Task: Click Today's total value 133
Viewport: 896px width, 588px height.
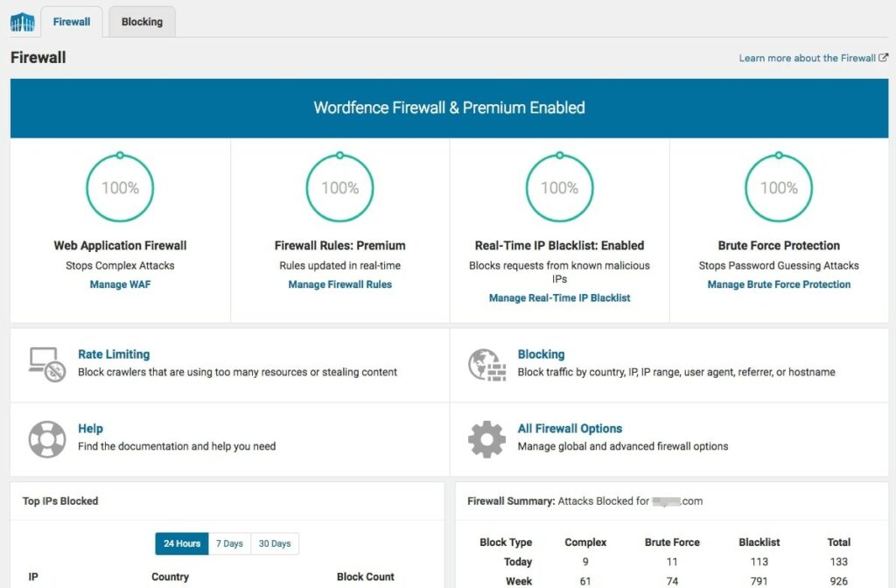Action: coord(838,562)
